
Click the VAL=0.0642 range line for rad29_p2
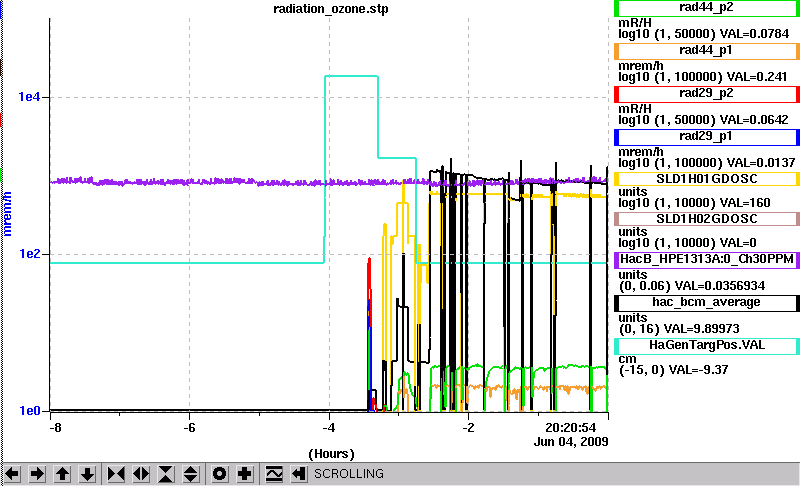coord(704,120)
